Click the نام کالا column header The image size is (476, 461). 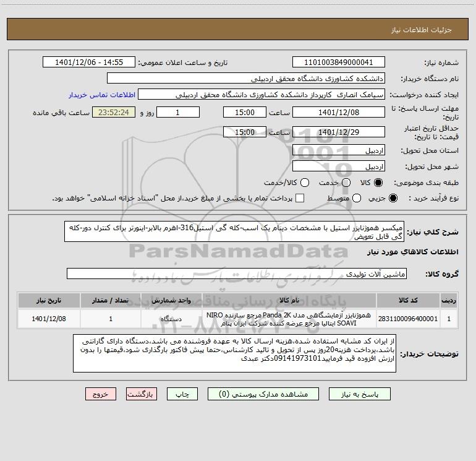tap(289, 300)
